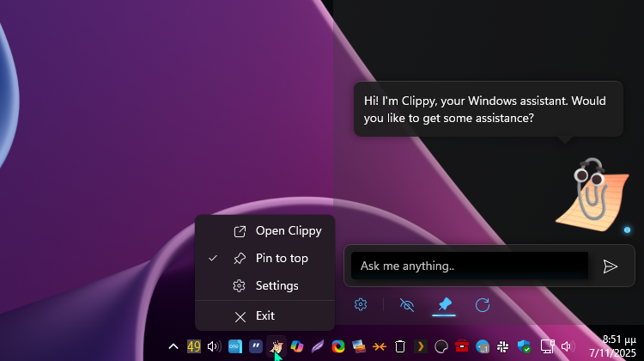Open the Slack tray icon
The width and height of the screenshot is (644, 361).
(503, 346)
